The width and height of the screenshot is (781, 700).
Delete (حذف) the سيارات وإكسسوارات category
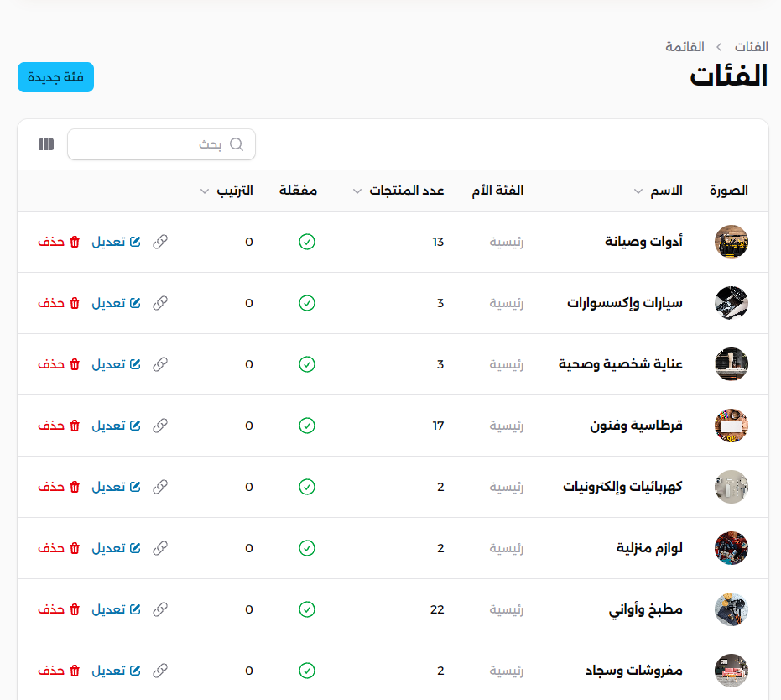(59, 303)
